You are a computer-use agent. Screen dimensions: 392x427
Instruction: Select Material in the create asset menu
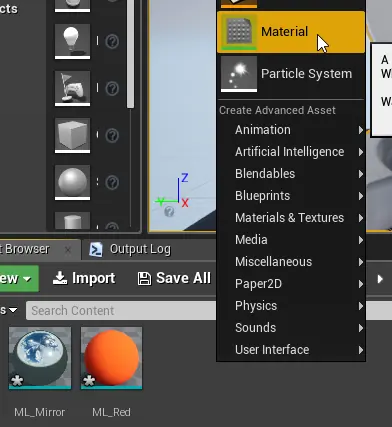[x=291, y=32]
